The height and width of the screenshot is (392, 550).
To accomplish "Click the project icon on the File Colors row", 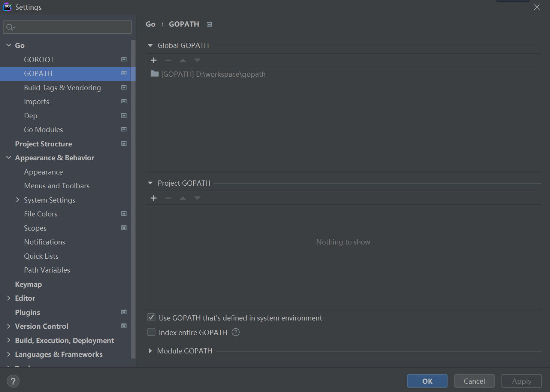I will pos(124,213).
